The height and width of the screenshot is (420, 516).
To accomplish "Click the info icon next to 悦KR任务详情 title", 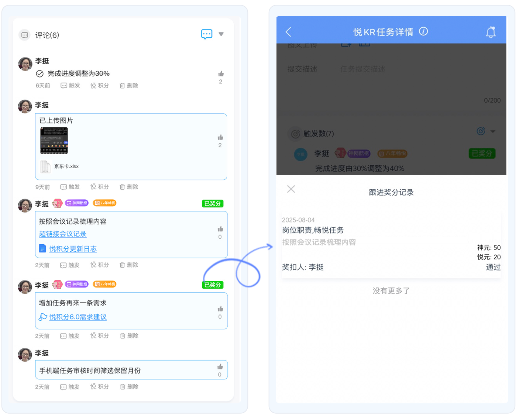I will pos(423,32).
